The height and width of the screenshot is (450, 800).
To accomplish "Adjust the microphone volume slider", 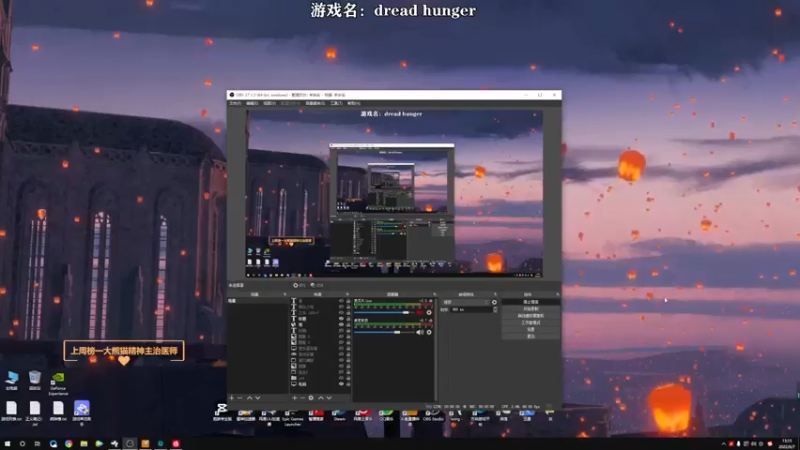I will 385,332.
